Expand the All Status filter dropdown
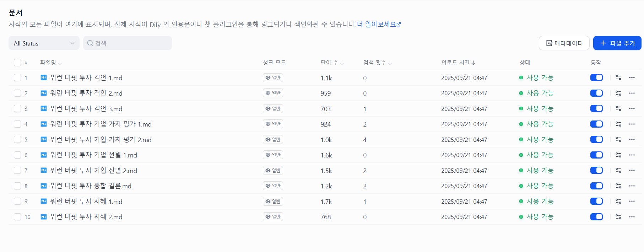 [44, 43]
